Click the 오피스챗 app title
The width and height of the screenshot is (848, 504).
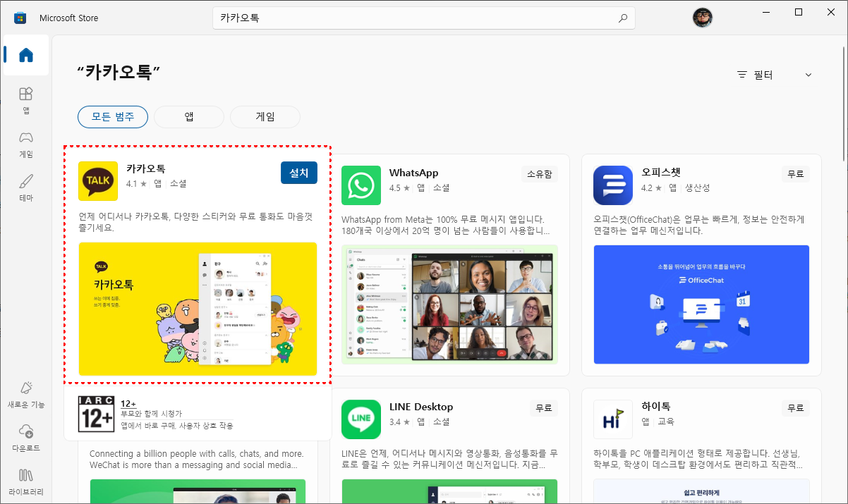point(661,173)
